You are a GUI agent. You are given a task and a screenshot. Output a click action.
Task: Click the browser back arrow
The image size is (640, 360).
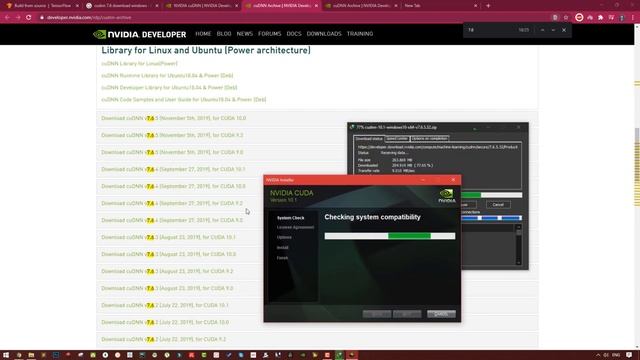click(x=7, y=18)
